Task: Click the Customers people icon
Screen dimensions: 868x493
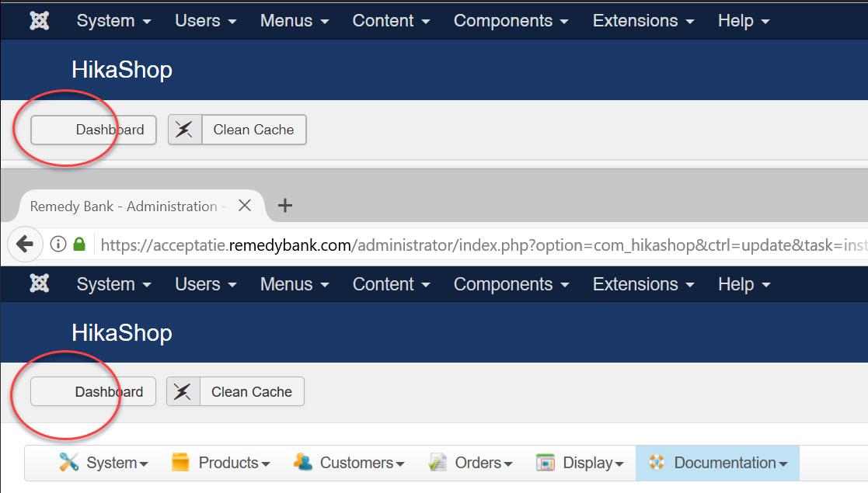Action: click(x=303, y=462)
